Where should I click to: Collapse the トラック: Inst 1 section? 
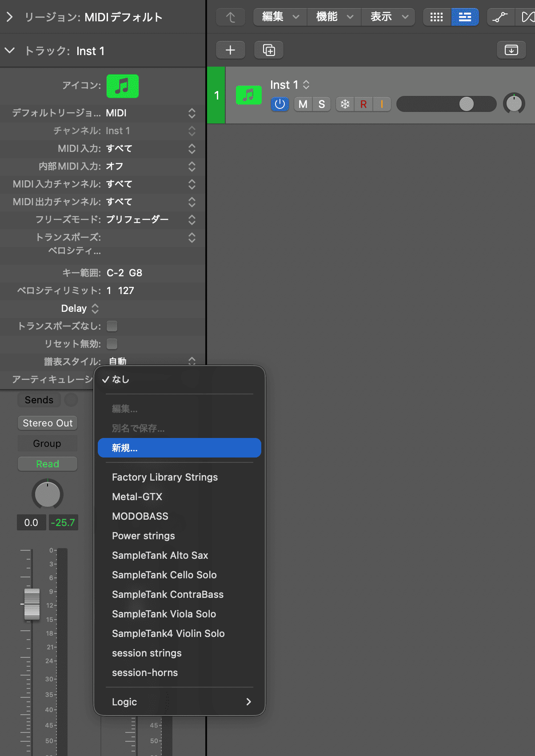[x=9, y=51]
